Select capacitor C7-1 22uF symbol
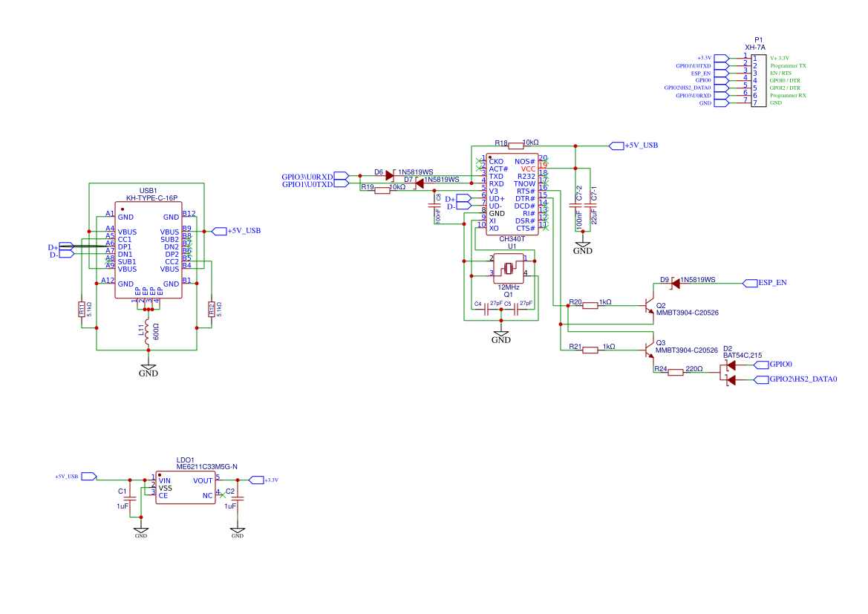 coord(590,206)
